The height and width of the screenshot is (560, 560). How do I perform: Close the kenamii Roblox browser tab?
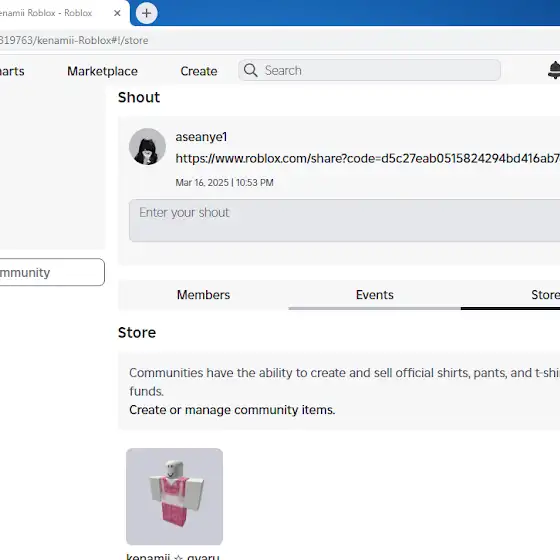click(x=117, y=13)
